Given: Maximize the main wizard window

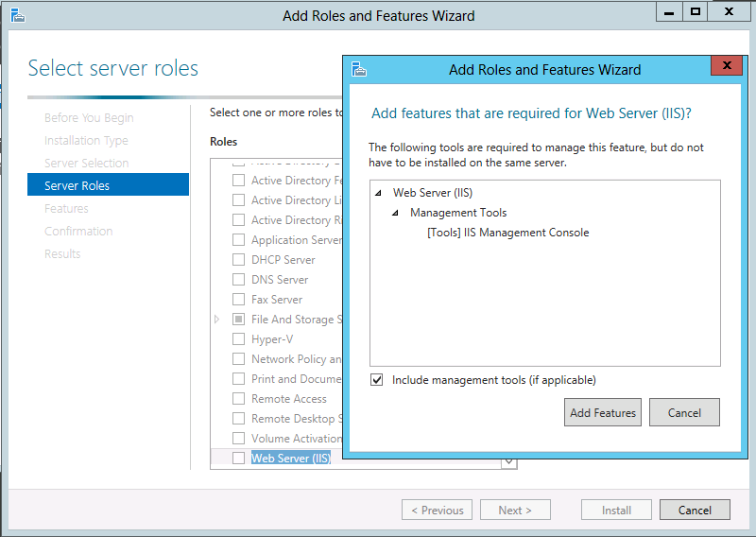Looking at the screenshot, I should point(695,12).
